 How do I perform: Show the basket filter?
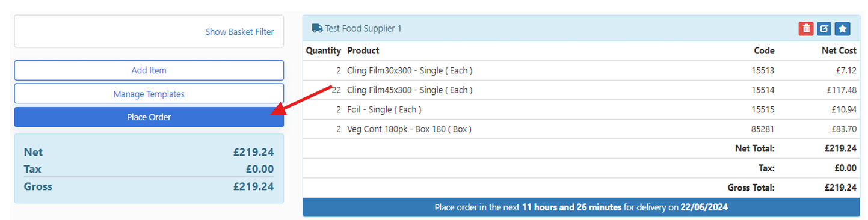239,32
